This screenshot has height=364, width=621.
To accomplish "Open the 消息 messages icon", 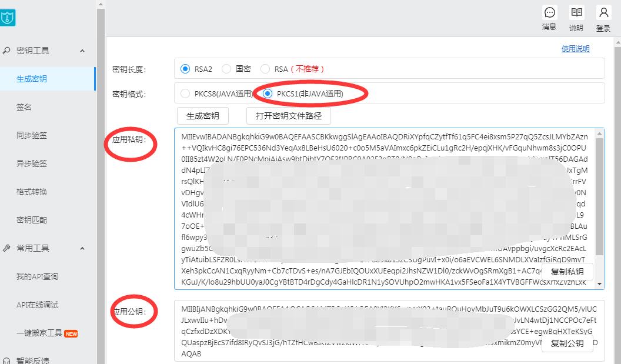I will [x=549, y=13].
